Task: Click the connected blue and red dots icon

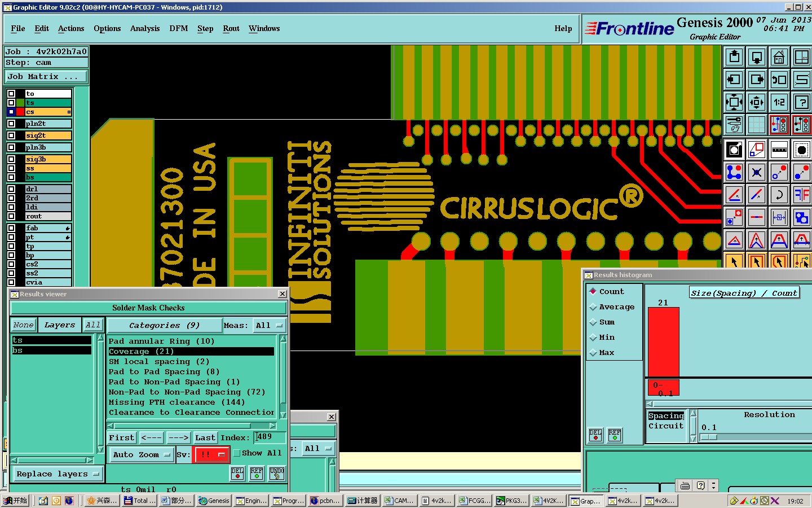Action: (734, 172)
